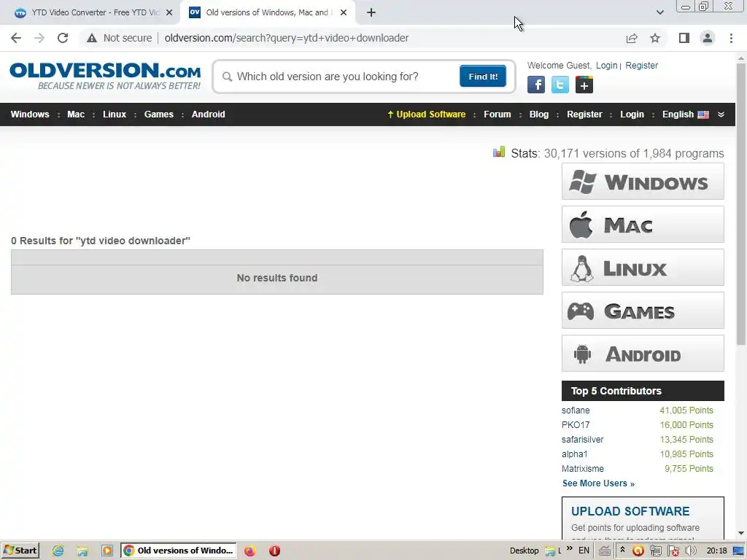The width and height of the screenshot is (747, 560).
Task: Click Login link beside Welcome Guest
Action: click(x=606, y=65)
